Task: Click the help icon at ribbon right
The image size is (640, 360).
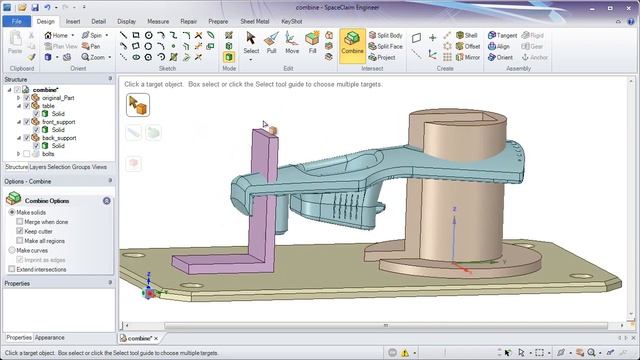Action: click(x=632, y=22)
